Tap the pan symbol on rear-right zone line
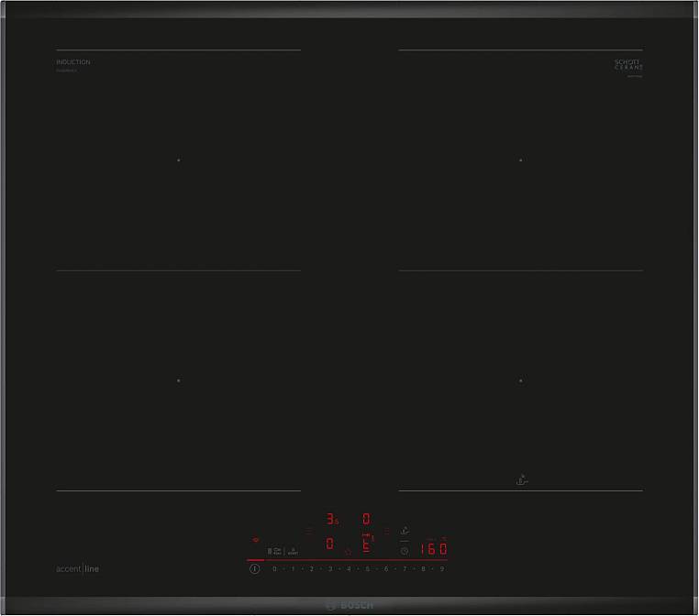 point(522,480)
